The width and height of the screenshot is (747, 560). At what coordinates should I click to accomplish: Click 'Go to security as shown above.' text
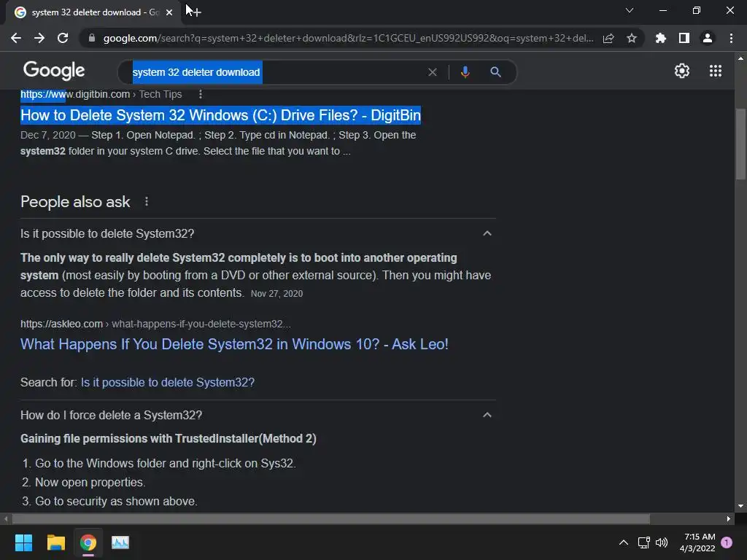[x=116, y=502]
